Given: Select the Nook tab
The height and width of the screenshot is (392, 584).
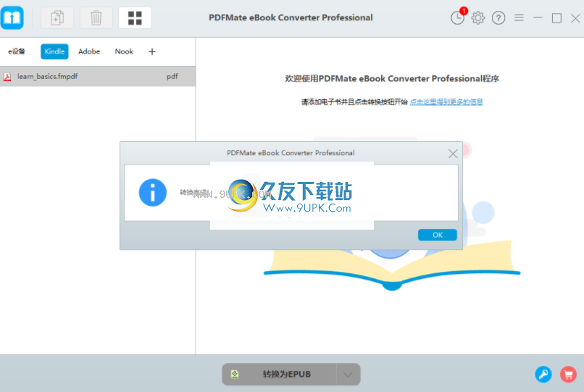Looking at the screenshot, I should [x=124, y=51].
